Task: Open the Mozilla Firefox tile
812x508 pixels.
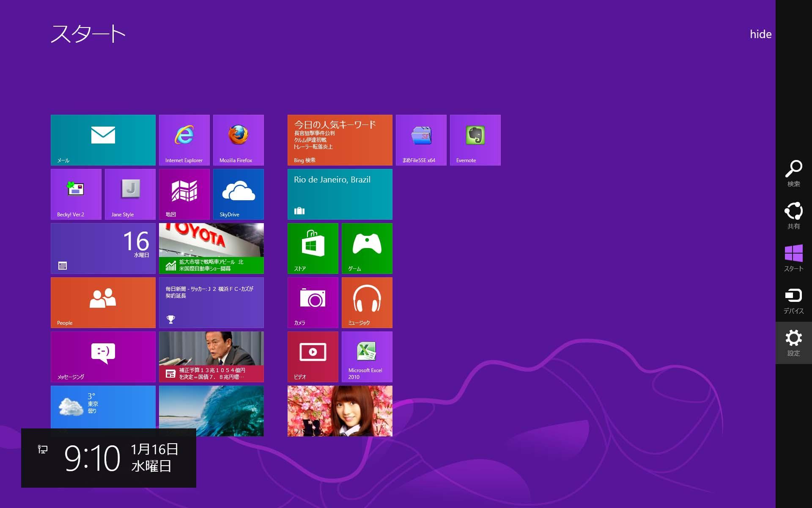Action: pyautogui.click(x=238, y=140)
